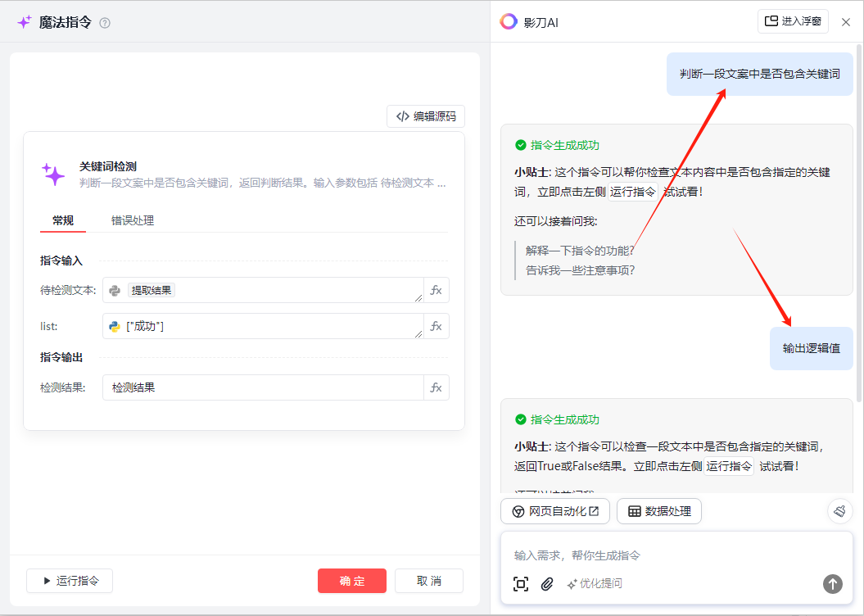864x616 pixels.
Task: Open 数据处理 shortcut button
Action: (x=659, y=511)
